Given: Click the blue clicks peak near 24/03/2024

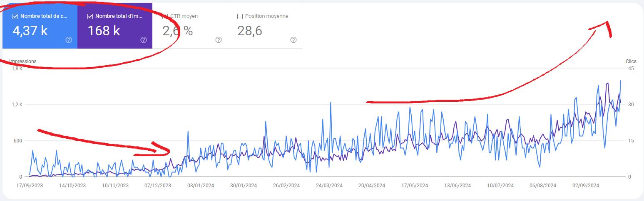Looking at the screenshot, I should point(331,103).
